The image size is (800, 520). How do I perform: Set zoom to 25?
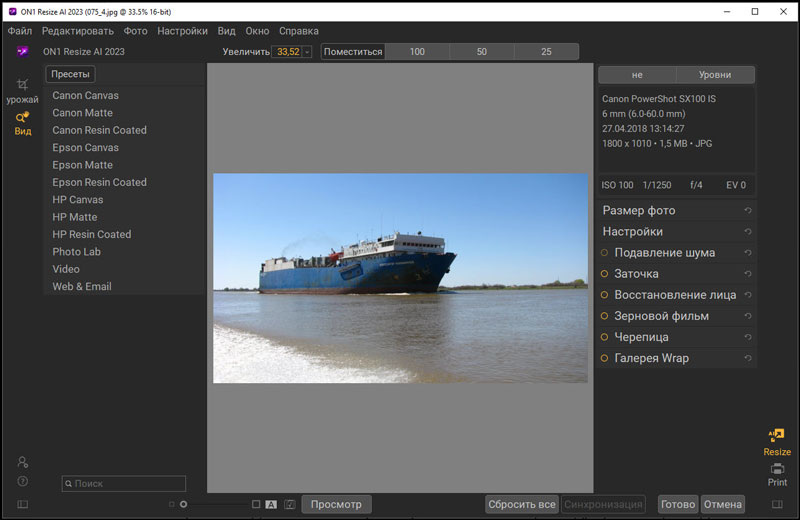546,52
